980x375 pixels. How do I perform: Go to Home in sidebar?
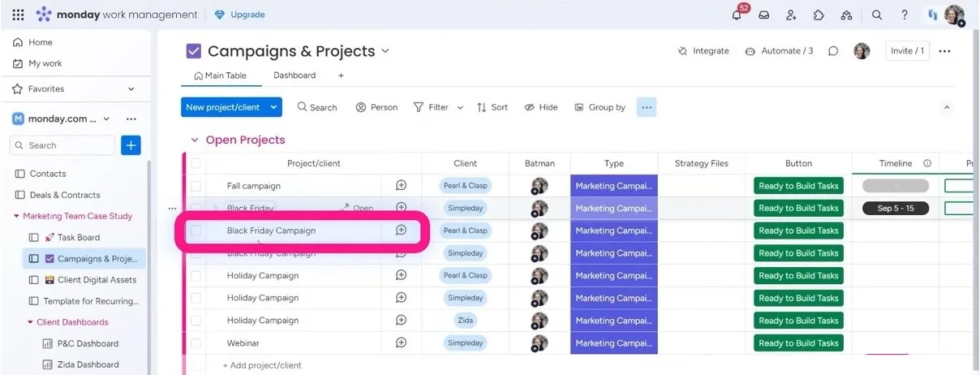(32, 42)
